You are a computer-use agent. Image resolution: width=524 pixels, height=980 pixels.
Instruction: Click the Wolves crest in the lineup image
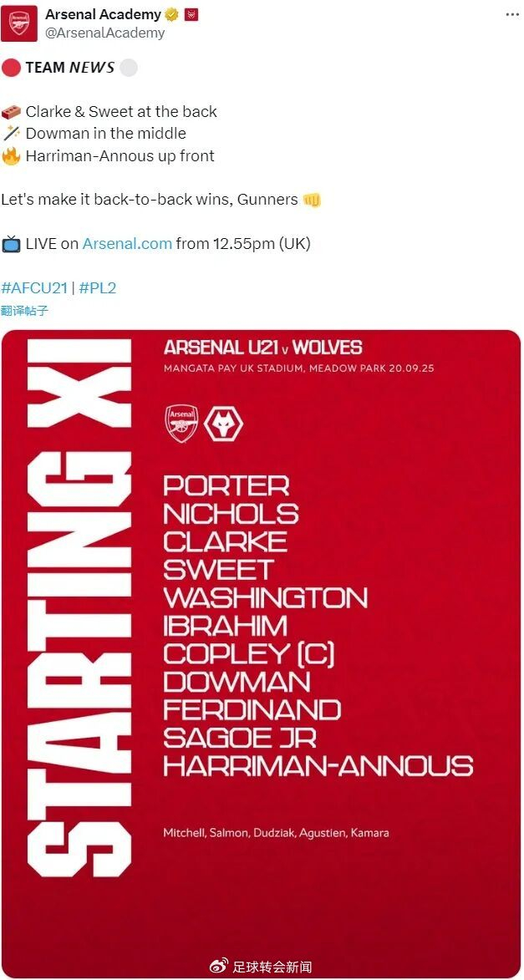(x=223, y=423)
